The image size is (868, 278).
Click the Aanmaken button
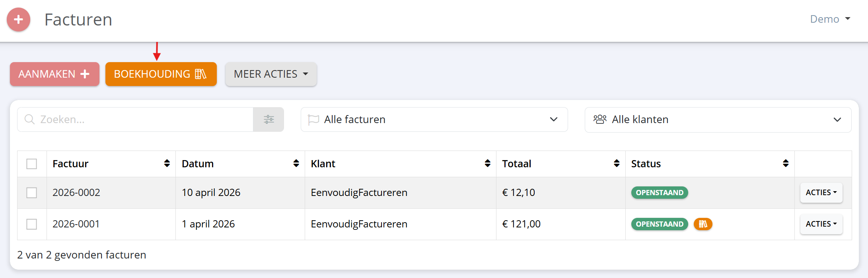pyautogui.click(x=54, y=74)
